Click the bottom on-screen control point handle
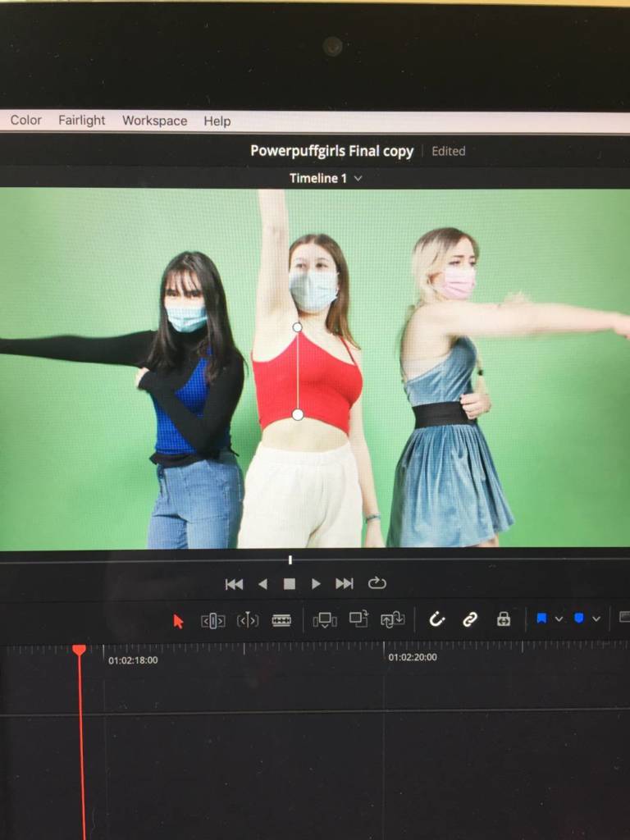 [298, 414]
